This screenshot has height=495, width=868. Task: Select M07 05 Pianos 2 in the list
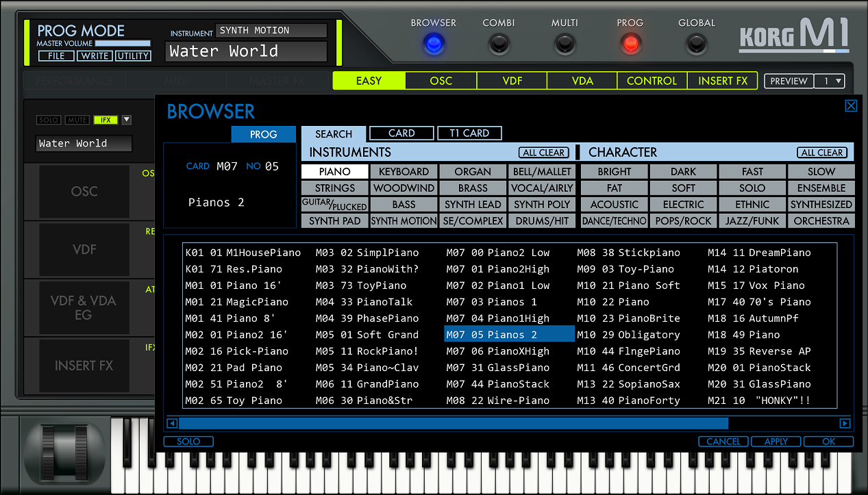(x=509, y=335)
